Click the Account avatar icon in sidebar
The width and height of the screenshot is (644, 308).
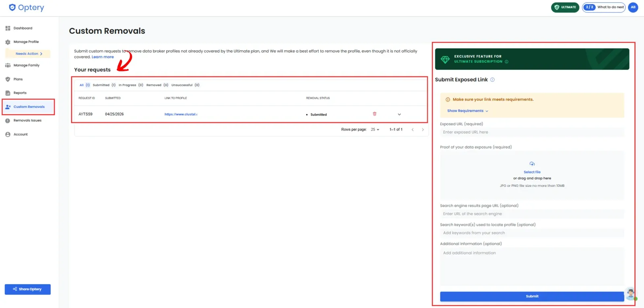pyautogui.click(x=8, y=134)
